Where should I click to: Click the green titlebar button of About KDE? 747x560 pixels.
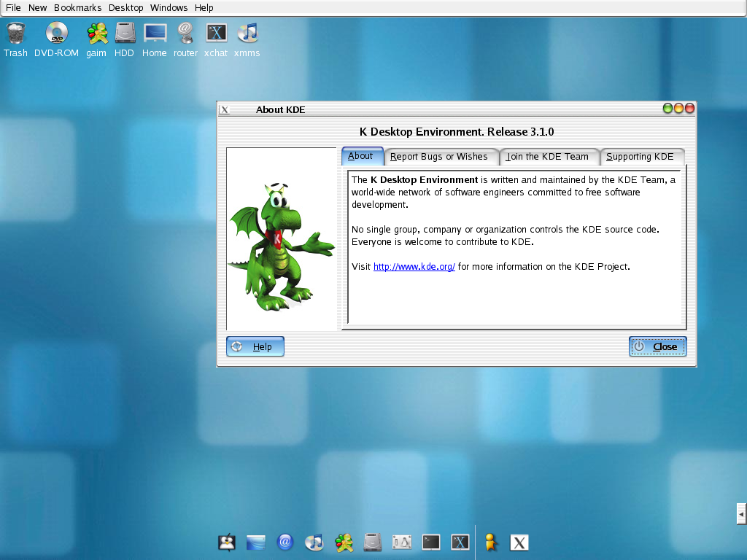point(667,109)
